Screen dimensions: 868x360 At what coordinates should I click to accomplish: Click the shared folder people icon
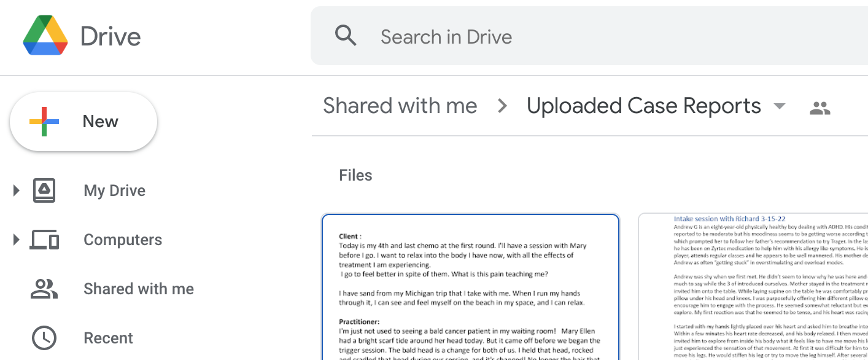tap(820, 109)
